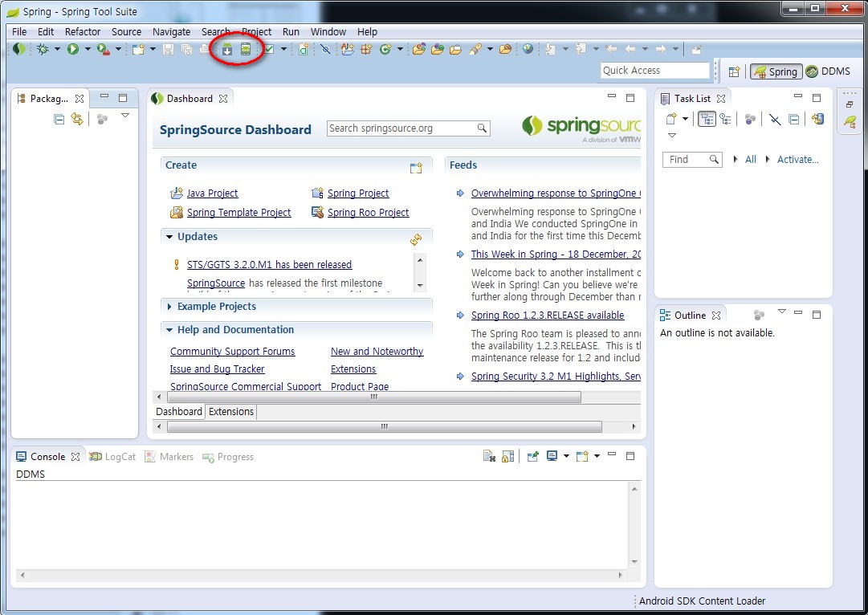Open the Debug dropdown arrow

pyautogui.click(x=56, y=49)
